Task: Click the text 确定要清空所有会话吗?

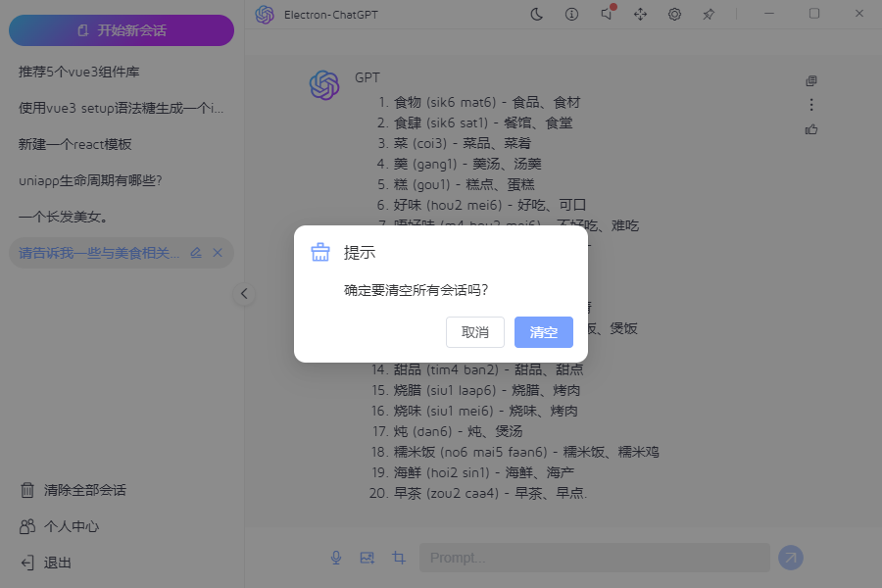Action: pyautogui.click(x=416, y=290)
